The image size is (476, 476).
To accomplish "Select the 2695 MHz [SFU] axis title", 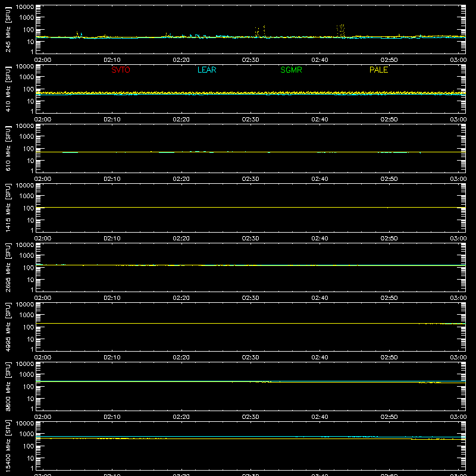I will coord(8,267).
